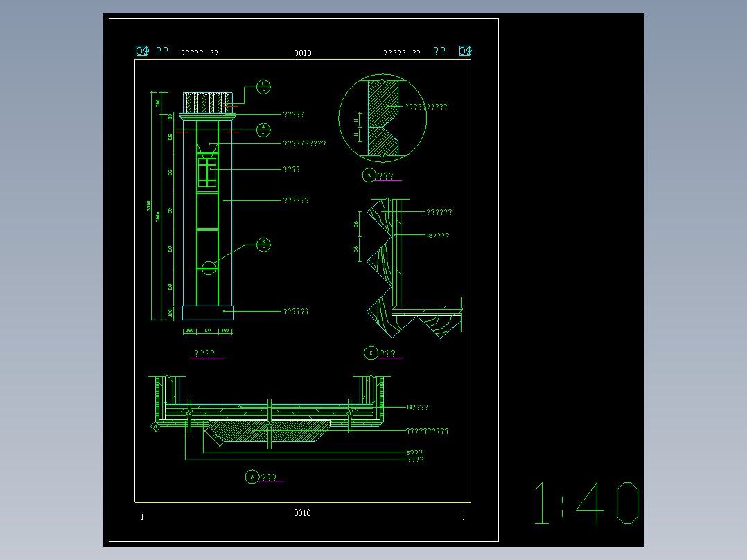
Task: Click the large 1:40 scale text
Action: (586, 503)
